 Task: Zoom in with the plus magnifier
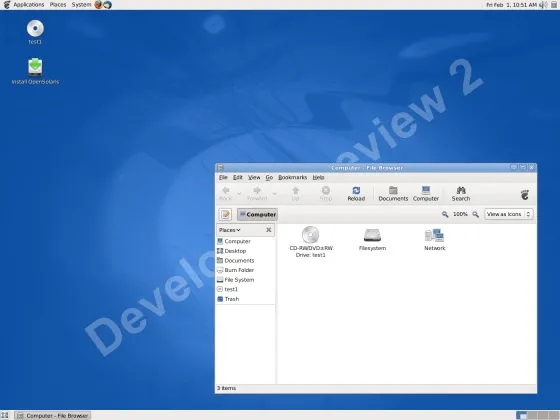click(475, 214)
